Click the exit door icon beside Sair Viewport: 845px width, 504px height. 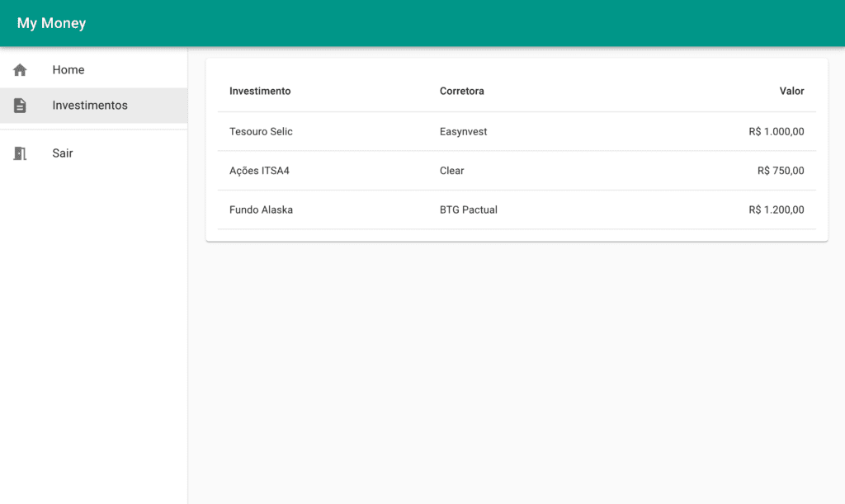pyautogui.click(x=19, y=153)
